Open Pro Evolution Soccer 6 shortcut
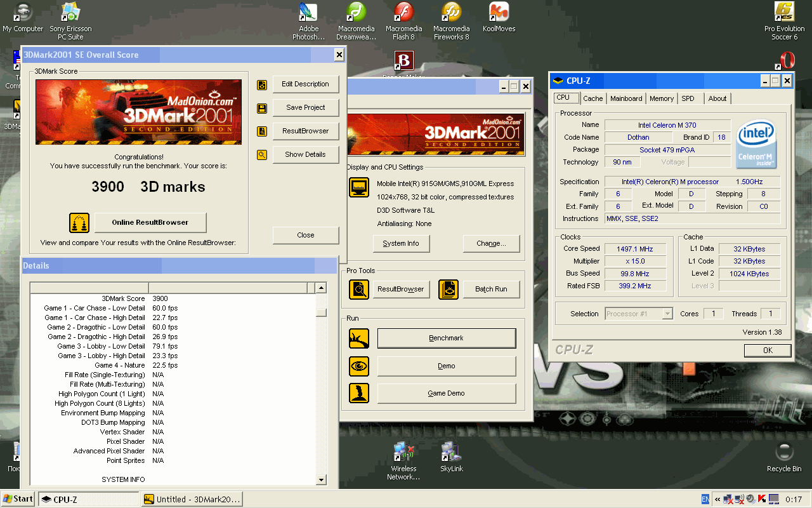The width and height of the screenshot is (812, 508). pos(785,21)
